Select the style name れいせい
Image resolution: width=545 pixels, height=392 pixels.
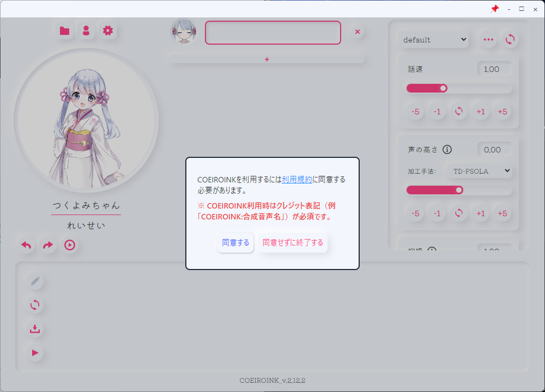86,226
